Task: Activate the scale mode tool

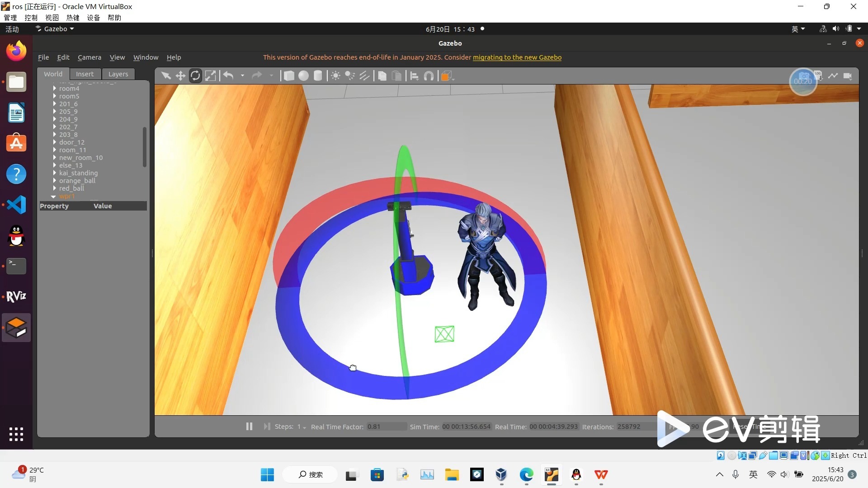Action: click(210, 76)
